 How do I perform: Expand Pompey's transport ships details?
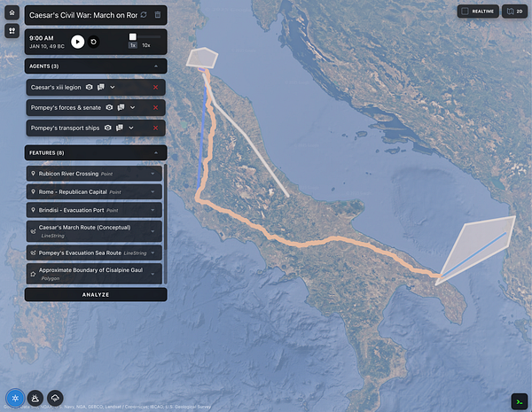point(131,128)
